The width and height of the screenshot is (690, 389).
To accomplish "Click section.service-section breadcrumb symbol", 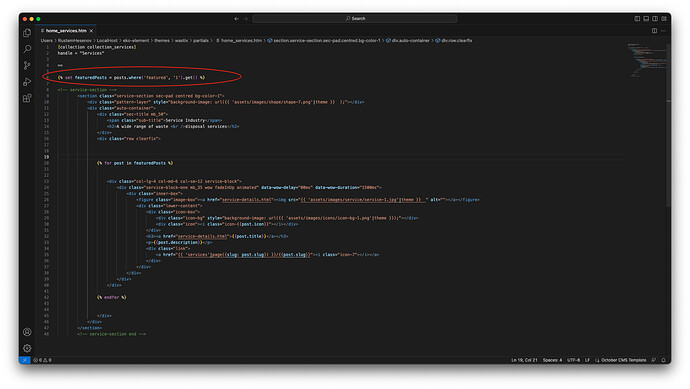I will click(x=324, y=40).
